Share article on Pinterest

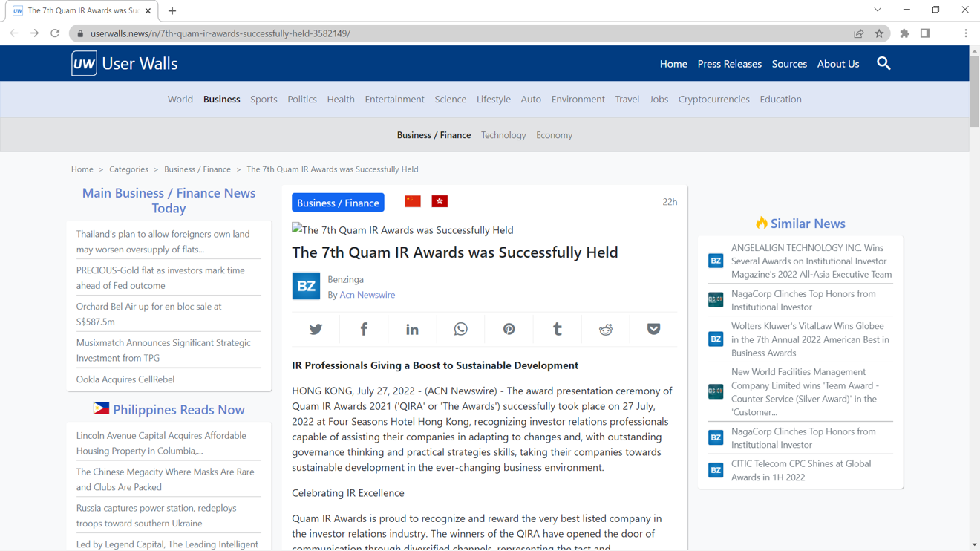[x=509, y=329]
